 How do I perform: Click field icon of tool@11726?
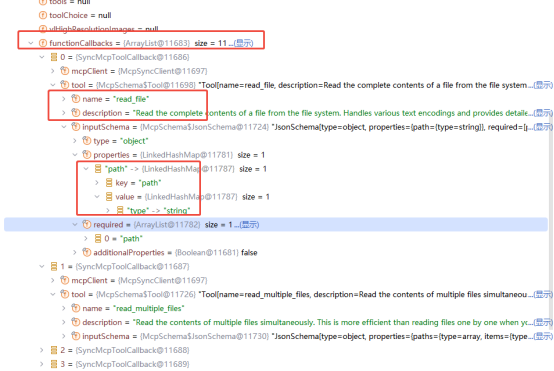tap(64, 294)
